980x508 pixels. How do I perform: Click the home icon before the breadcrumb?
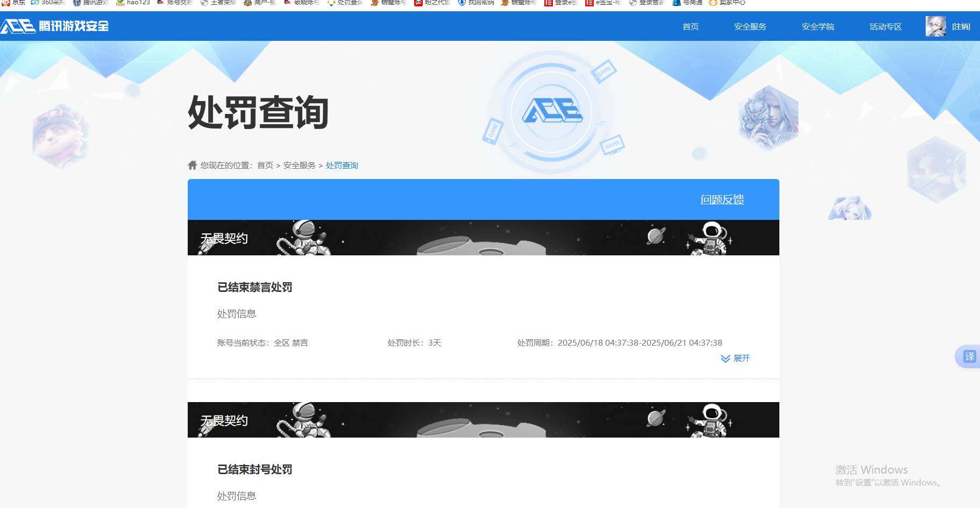point(192,164)
